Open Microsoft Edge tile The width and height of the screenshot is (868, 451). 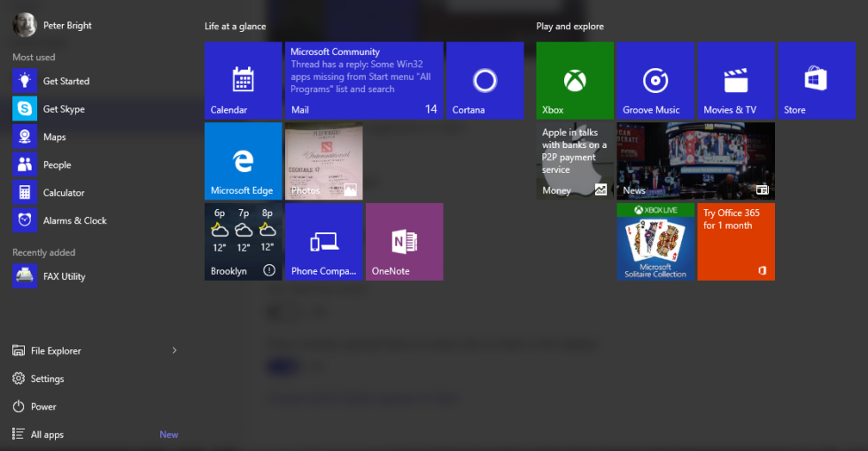tap(243, 161)
